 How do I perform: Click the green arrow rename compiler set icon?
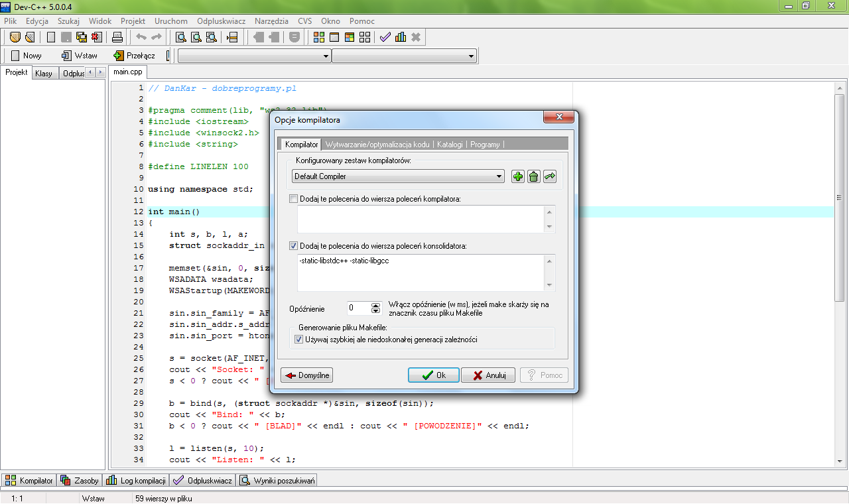click(549, 177)
